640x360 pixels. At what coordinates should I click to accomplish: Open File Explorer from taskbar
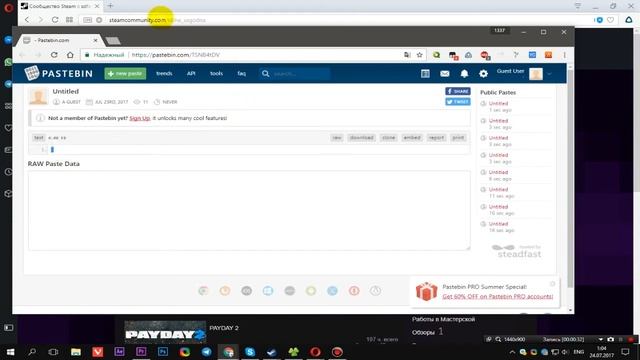[76, 352]
